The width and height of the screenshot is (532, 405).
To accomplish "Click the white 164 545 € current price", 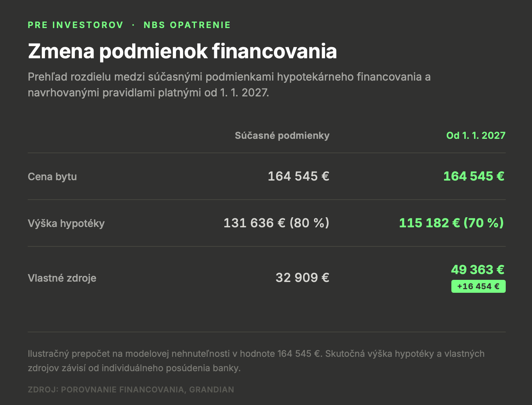I will pos(298,176).
